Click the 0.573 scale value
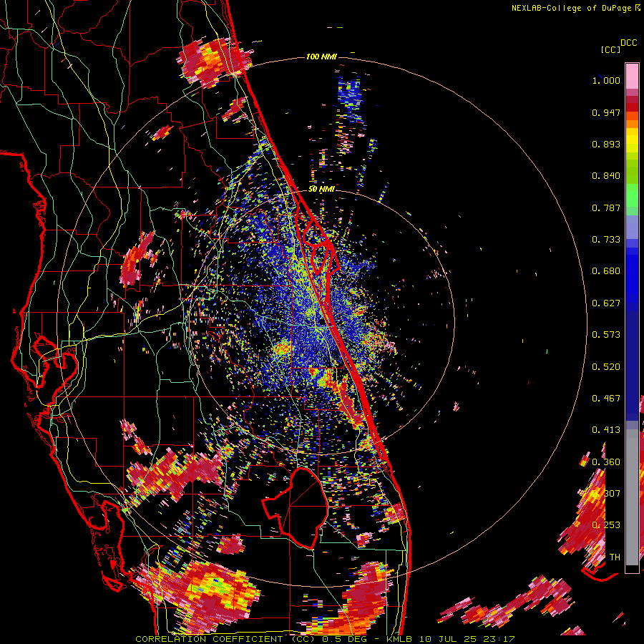 click(606, 335)
